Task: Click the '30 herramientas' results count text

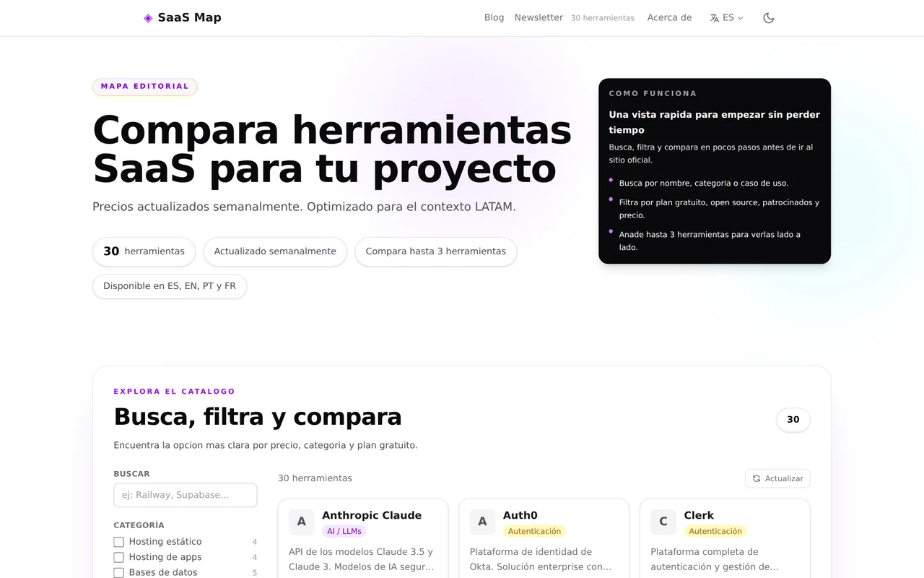Action: click(x=315, y=478)
